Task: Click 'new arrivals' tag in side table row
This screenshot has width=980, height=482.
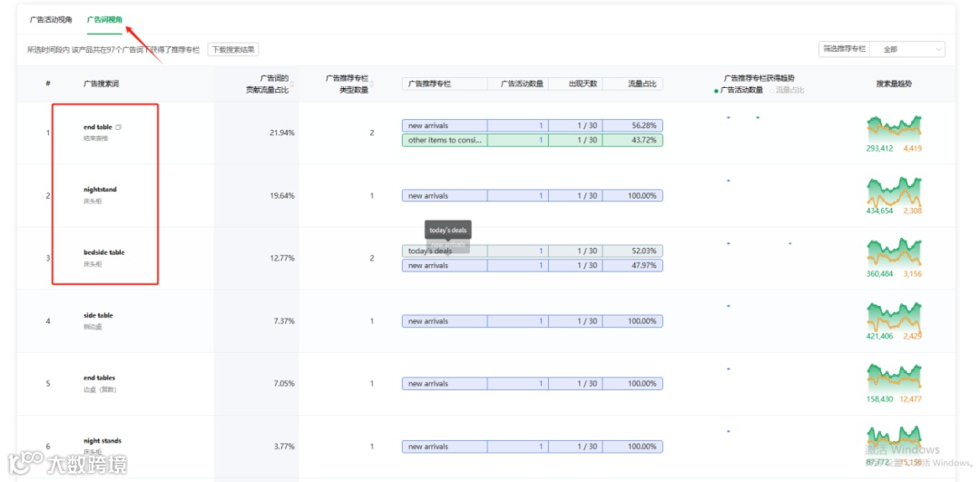Action: (445, 320)
